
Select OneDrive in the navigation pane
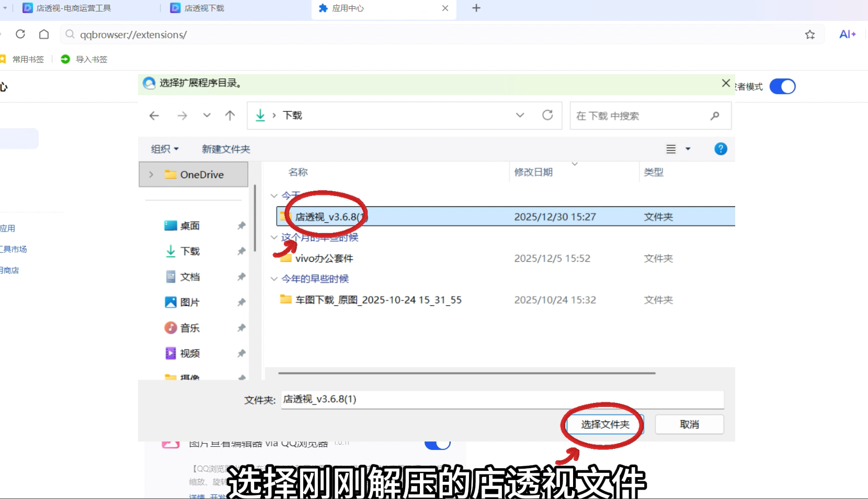(194, 175)
